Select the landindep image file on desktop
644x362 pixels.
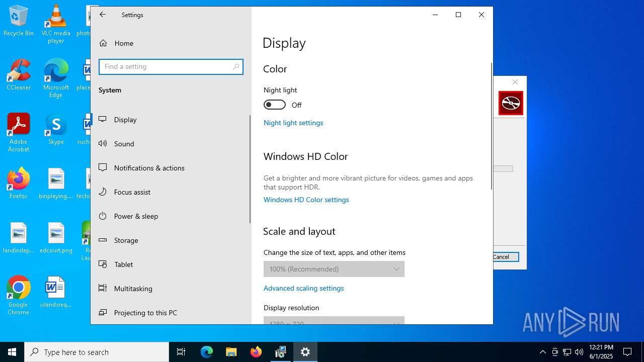(x=19, y=238)
